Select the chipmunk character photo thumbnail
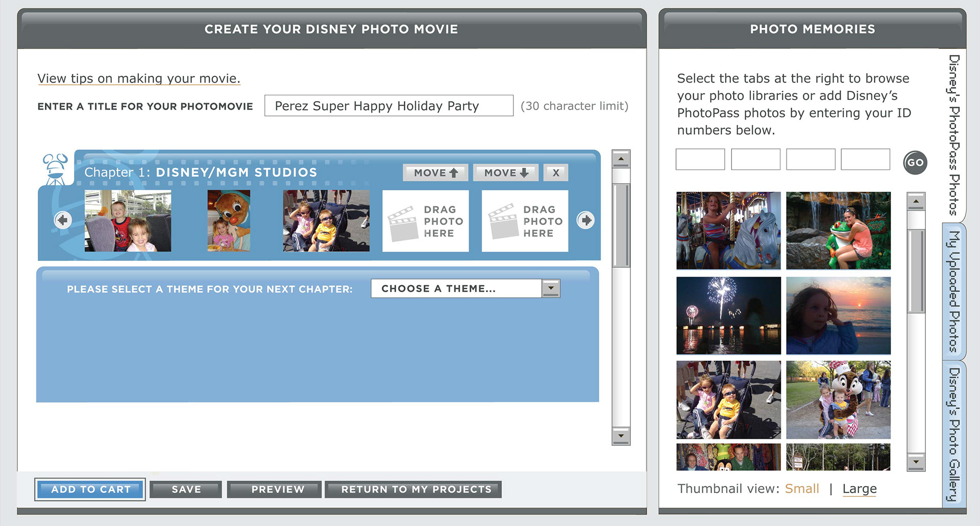This screenshot has height=526, width=980. click(x=838, y=400)
